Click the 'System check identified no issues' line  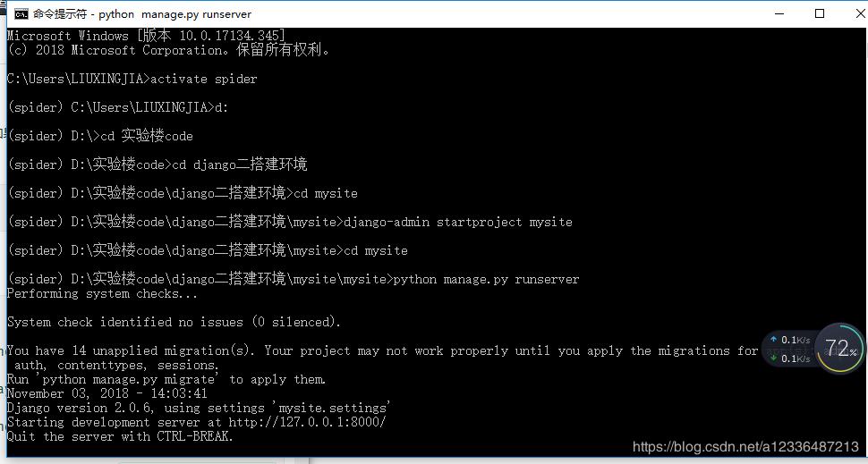coord(174,322)
